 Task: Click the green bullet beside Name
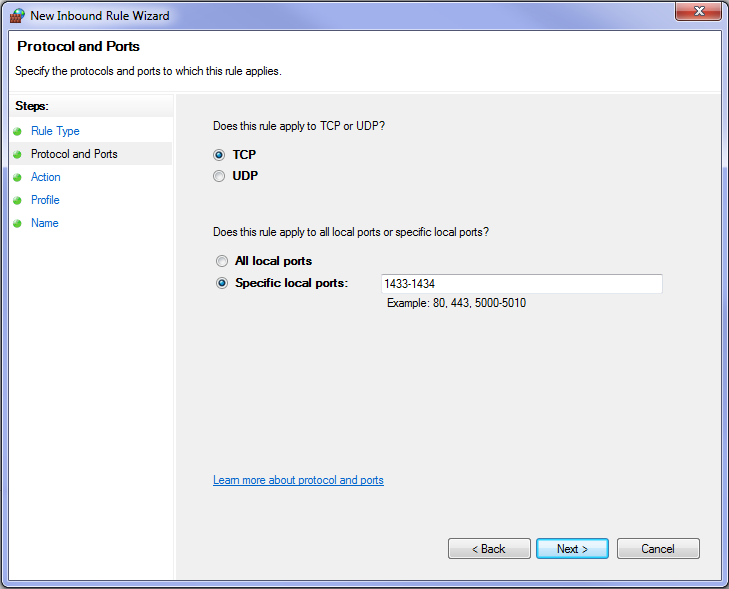[x=18, y=224]
